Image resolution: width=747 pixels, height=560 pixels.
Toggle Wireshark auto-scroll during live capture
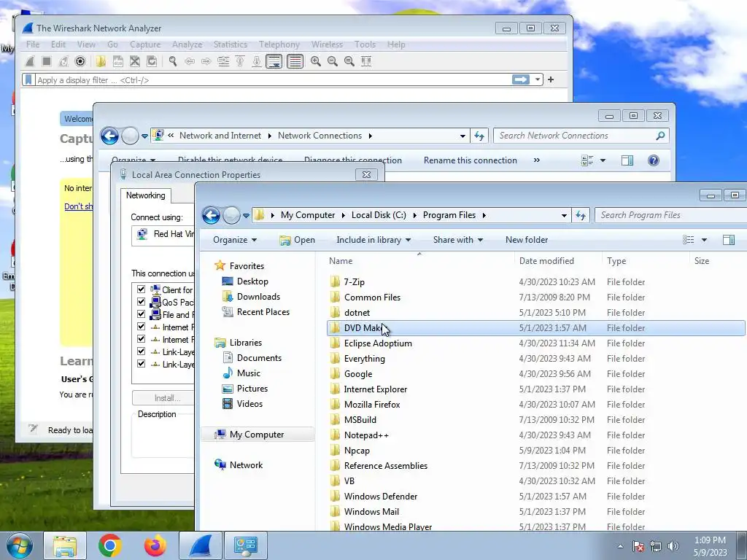274,61
